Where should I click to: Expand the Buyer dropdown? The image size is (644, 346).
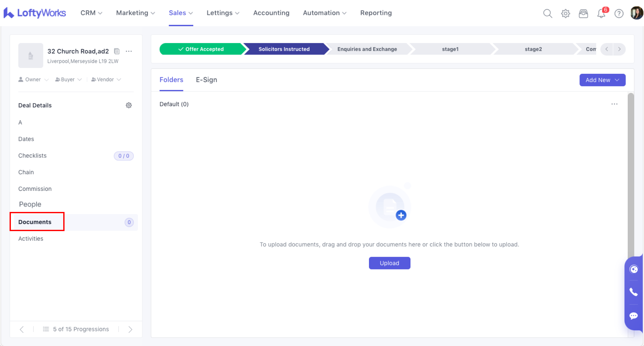68,79
